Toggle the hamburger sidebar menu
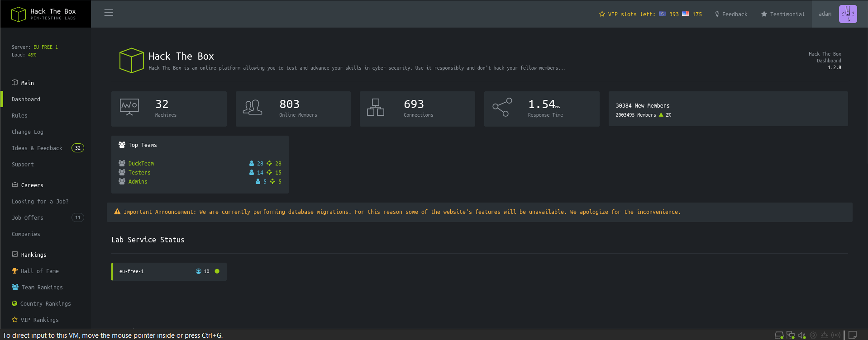This screenshot has height=340, width=868. (109, 13)
